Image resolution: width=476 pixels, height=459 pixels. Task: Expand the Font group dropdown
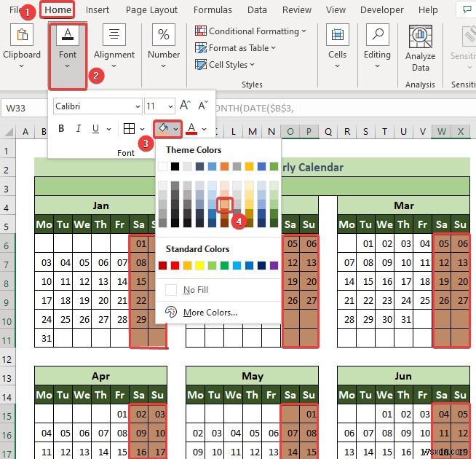point(68,66)
